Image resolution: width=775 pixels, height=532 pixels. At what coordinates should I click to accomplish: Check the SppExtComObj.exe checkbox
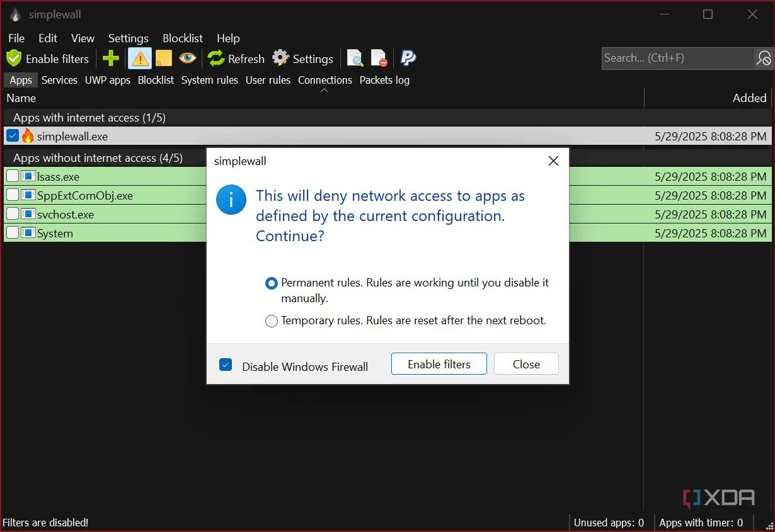point(13,195)
